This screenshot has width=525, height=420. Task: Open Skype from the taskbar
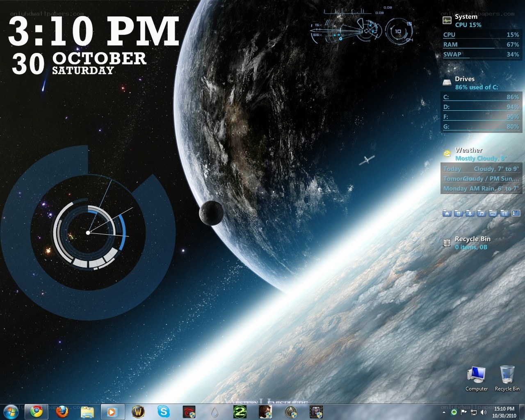pyautogui.click(x=164, y=411)
